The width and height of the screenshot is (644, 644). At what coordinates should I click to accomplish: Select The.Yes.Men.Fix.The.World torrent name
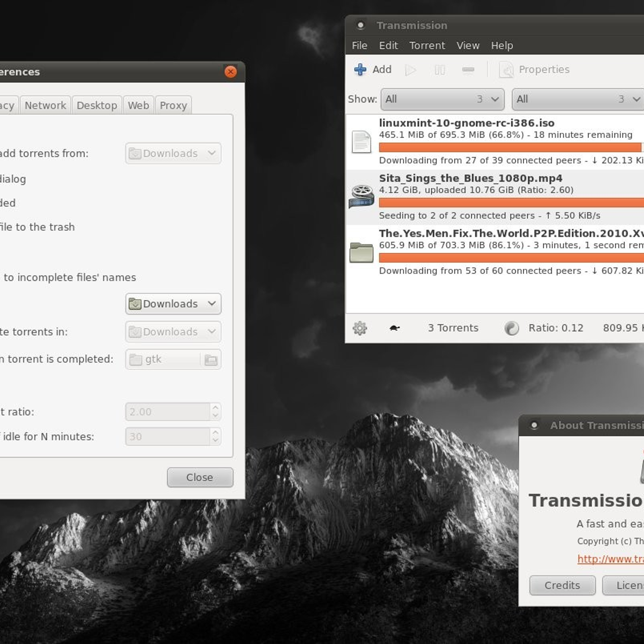pyautogui.click(x=511, y=233)
